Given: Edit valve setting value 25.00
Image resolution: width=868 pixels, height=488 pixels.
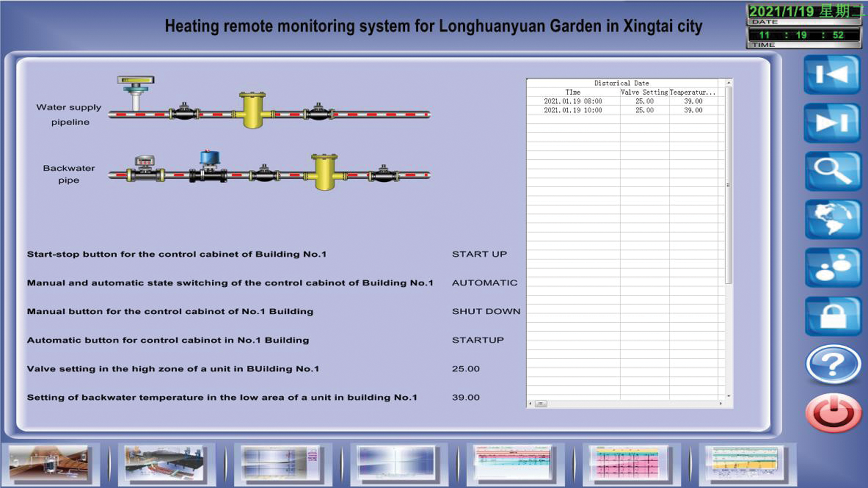Looking at the screenshot, I should tap(466, 369).
